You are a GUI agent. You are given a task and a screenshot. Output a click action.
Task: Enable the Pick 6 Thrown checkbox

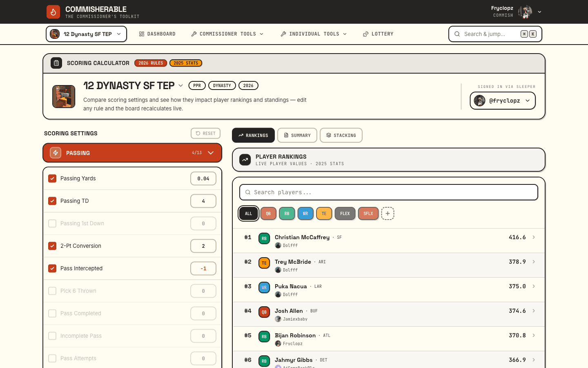(x=52, y=291)
